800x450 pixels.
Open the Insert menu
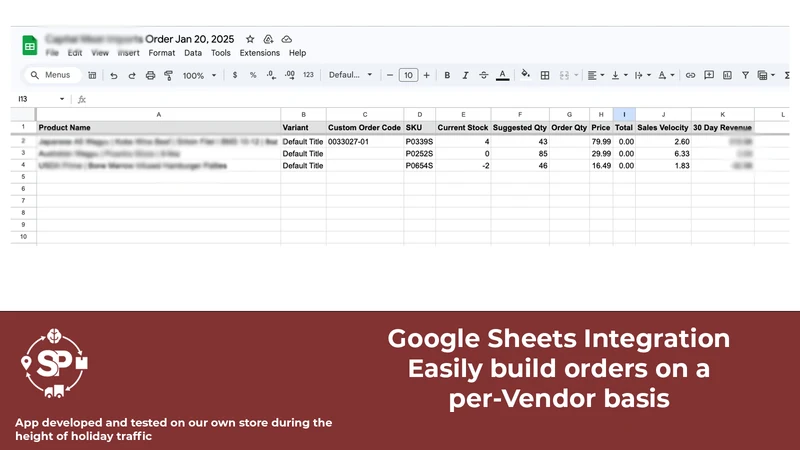pyautogui.click(x=129, y=53)
